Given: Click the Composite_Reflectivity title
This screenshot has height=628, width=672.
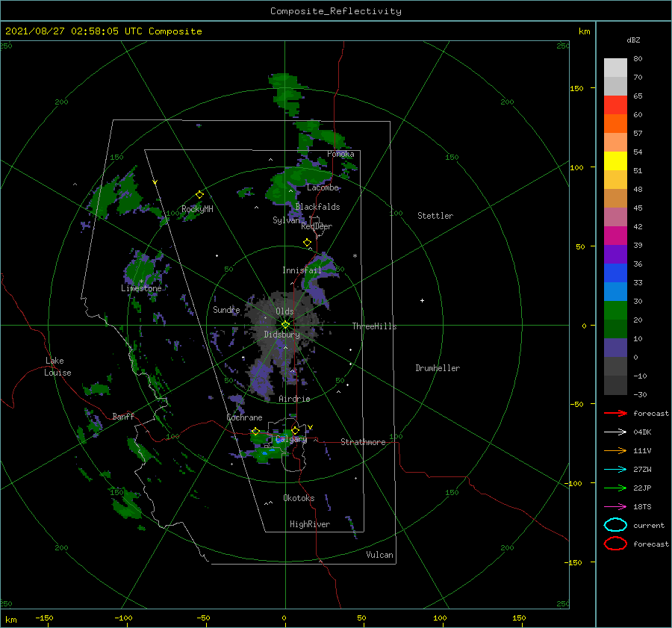Looking at the screenshot, I should [336, 11].
